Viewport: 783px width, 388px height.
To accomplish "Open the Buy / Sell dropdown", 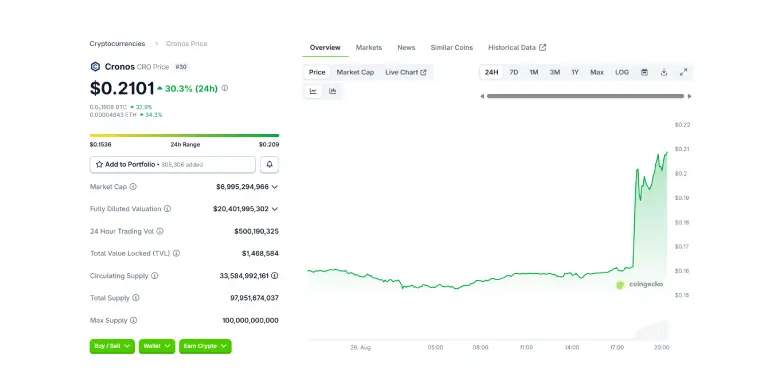I will pos(112,346).
